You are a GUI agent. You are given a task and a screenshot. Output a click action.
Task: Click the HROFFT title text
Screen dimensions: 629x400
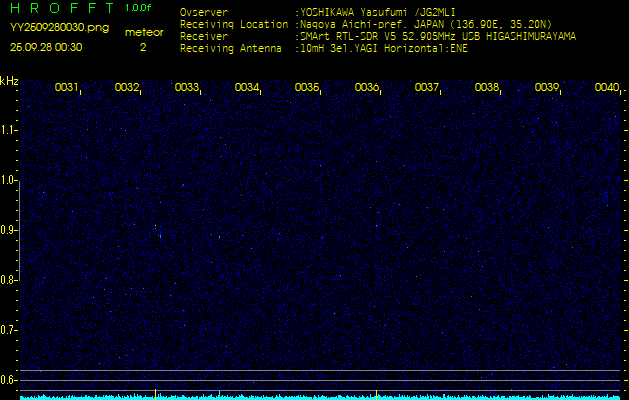tap(60, 9)
